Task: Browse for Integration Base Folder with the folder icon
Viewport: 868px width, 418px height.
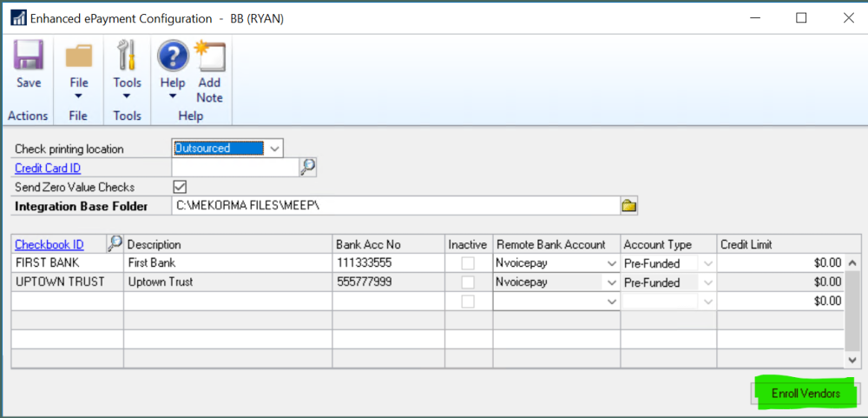Action: [x=628, y=206]
